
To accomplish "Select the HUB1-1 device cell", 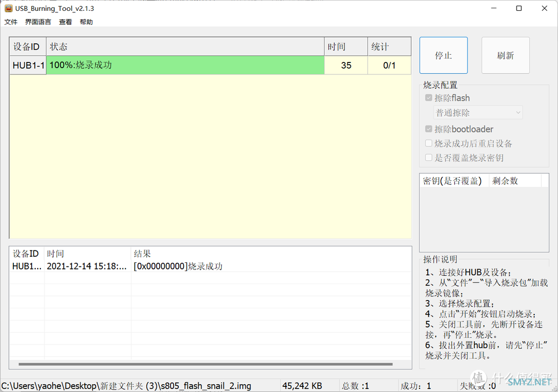I will (x=28, y=66).
